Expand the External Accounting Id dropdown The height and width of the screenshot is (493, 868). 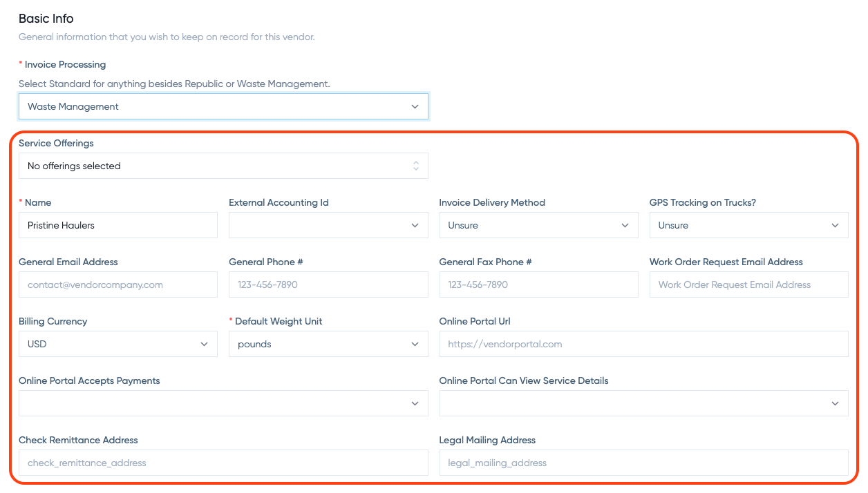328,224
